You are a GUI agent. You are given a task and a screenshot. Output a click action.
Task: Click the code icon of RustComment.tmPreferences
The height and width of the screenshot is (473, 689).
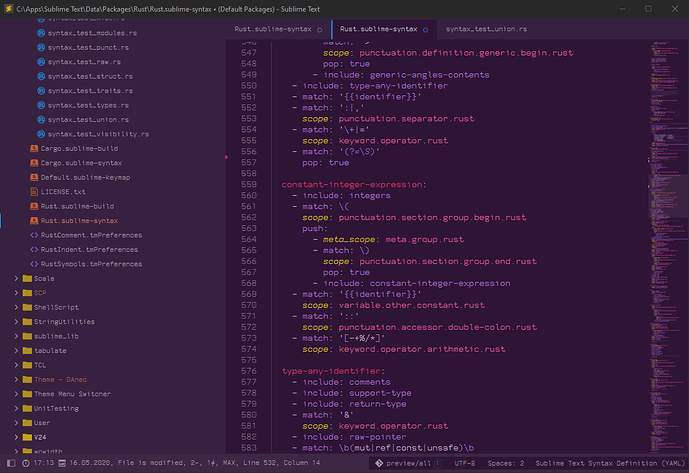(x=34, y=235)
